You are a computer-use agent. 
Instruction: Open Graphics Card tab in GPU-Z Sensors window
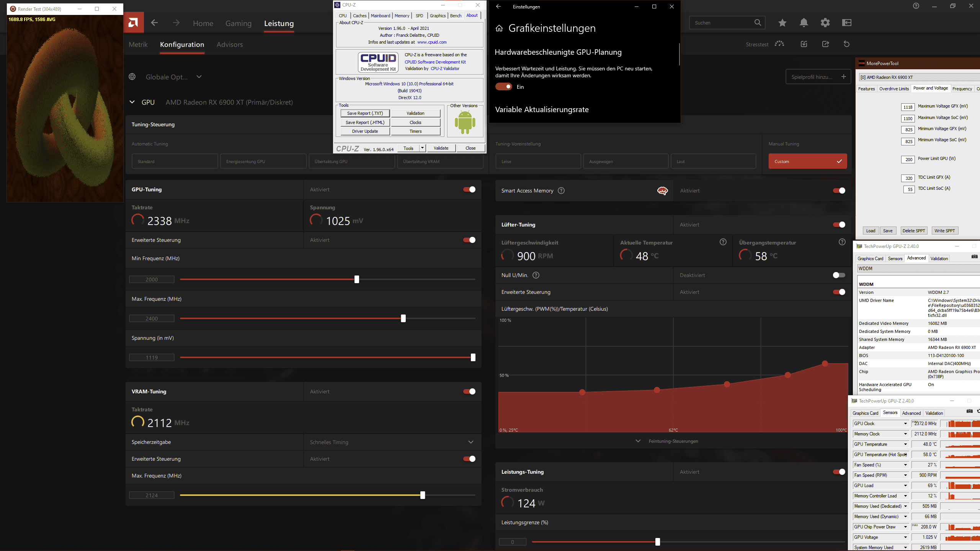pos(865,413)
